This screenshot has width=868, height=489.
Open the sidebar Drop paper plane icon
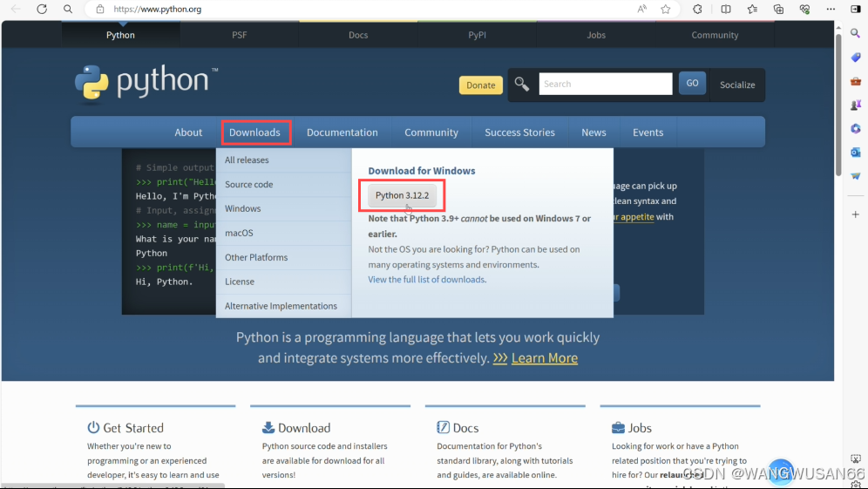[856, 176]
